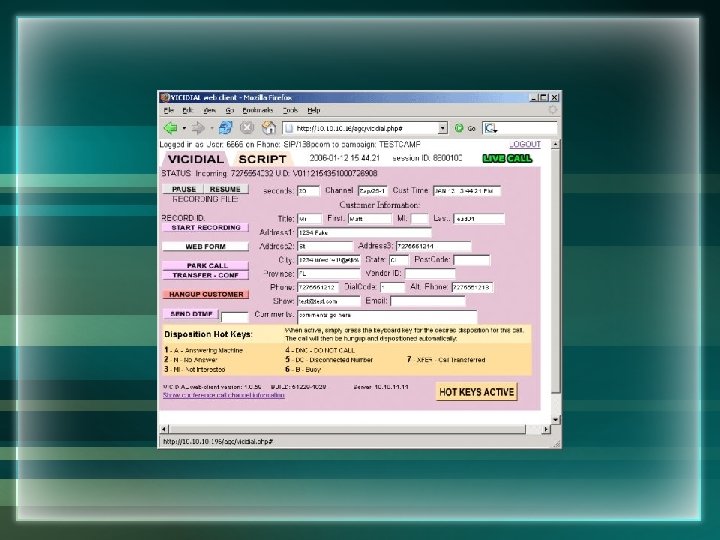Expand the URL address bar dropdown
720x540 pixels.
443,128
